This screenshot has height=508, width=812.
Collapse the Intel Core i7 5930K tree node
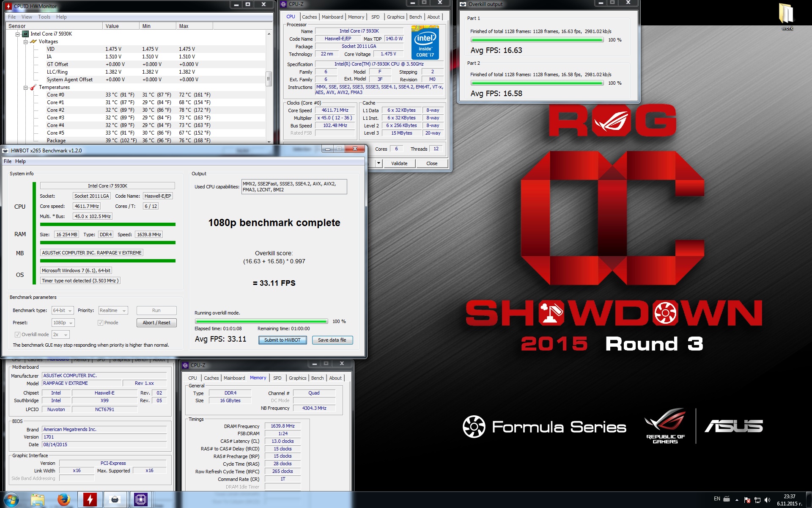[x=18, y=34]
